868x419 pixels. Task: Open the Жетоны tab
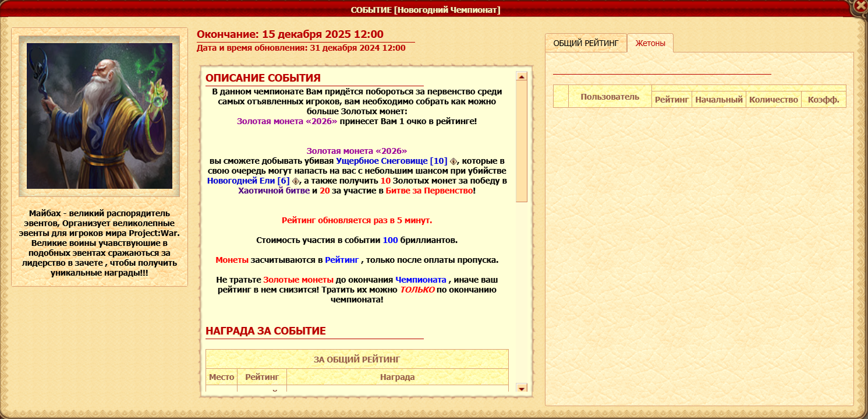[650, 43]
